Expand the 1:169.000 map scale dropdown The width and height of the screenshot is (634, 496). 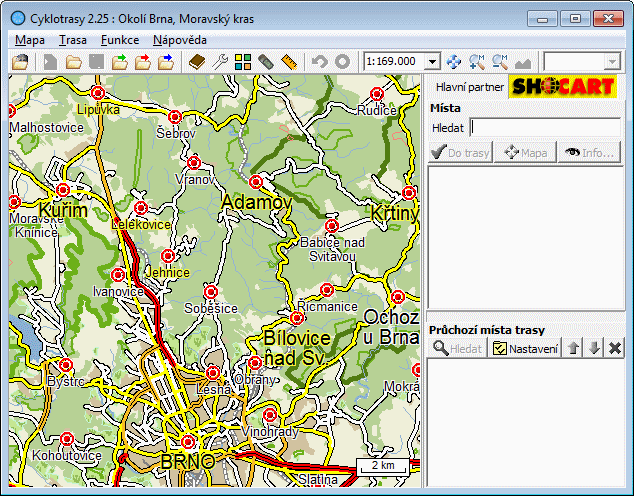tap(432, 62)
